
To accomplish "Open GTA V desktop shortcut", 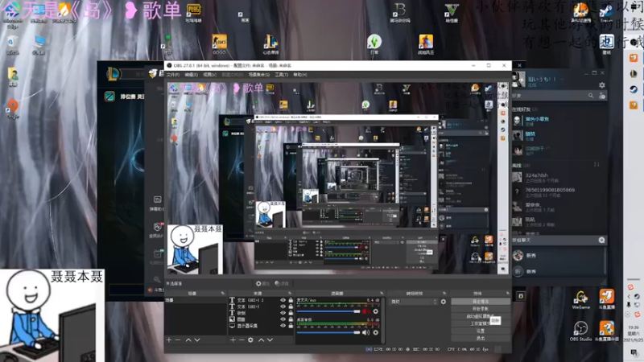I will (x=452, y=13).
